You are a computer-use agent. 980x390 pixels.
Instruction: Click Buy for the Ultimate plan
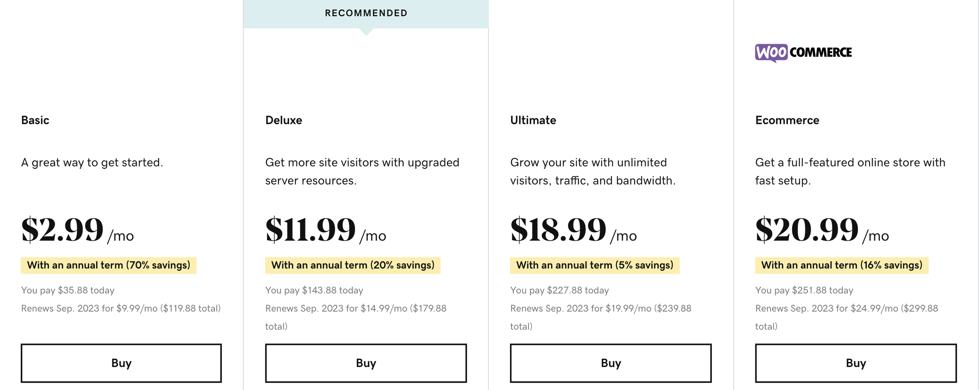pos(610,363)
